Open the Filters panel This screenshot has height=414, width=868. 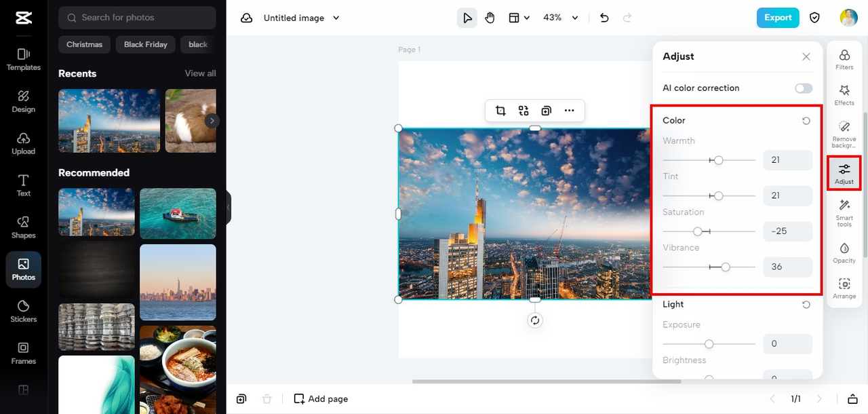pos(844,60)
